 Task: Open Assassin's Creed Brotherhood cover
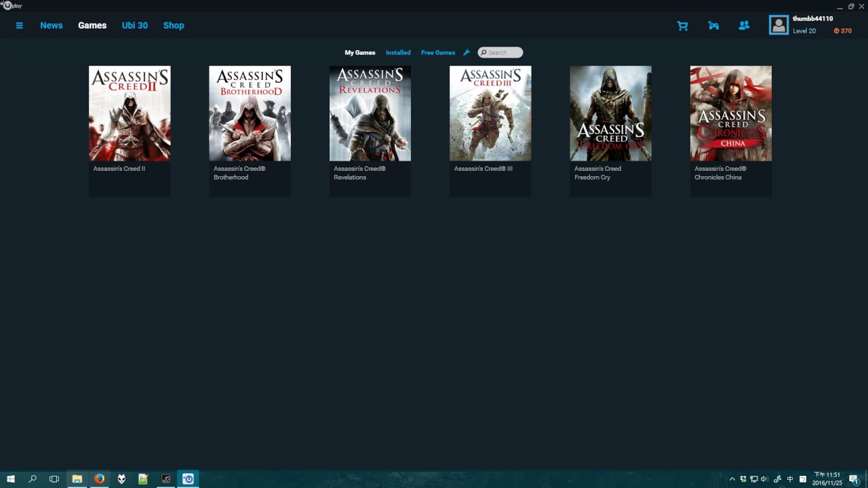(250, 113)
